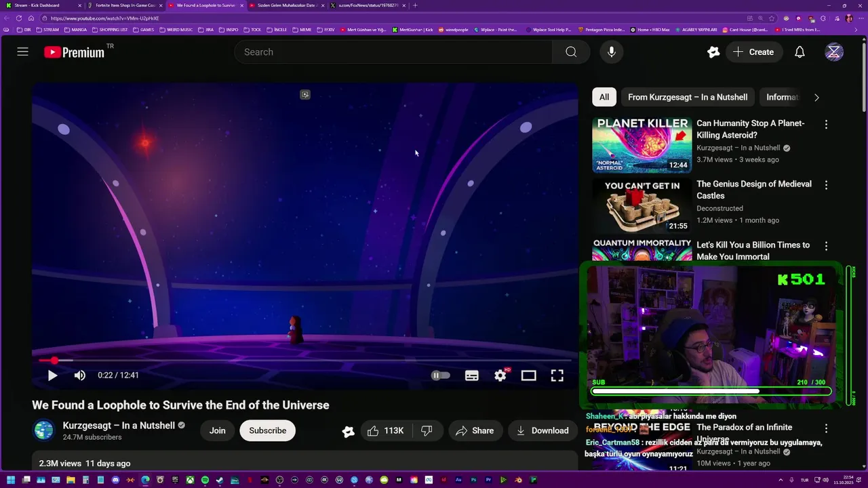Screen dimensions: 868x488
Task: Click the browser home icon
Action: point(31,18)
